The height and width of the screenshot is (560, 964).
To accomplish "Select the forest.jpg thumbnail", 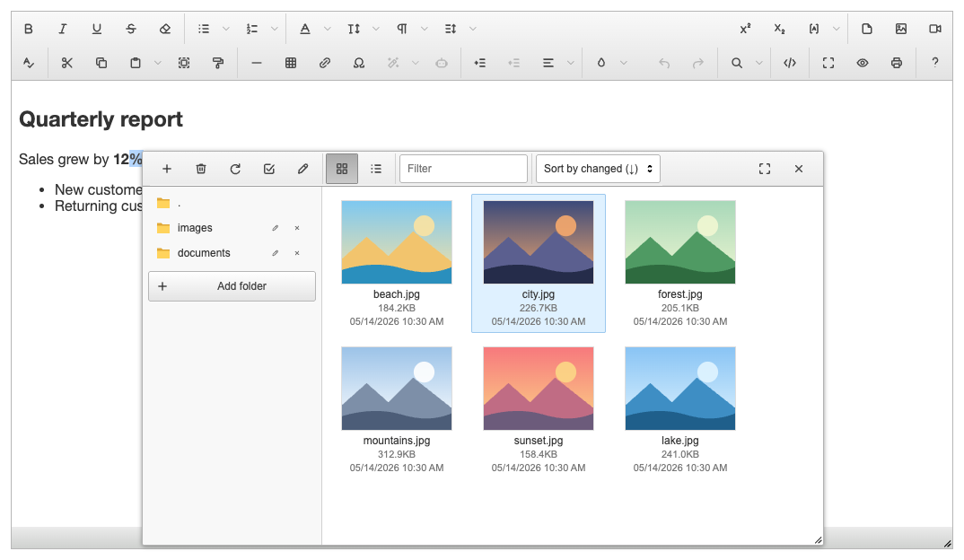I will coord(680,242).
